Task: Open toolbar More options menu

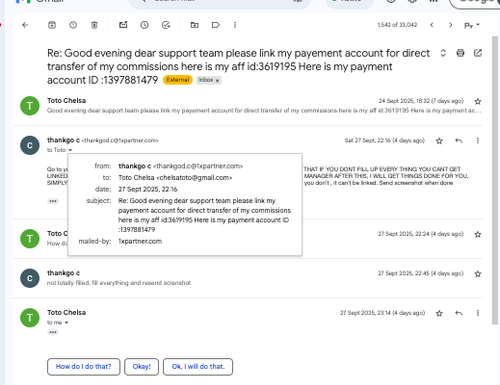Action: pyautogui.click(x=235, y=25)
